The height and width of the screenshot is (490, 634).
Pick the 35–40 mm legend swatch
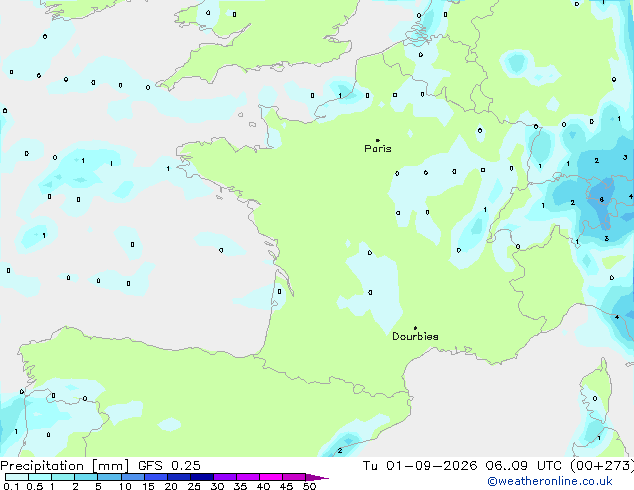click(248, 477)
